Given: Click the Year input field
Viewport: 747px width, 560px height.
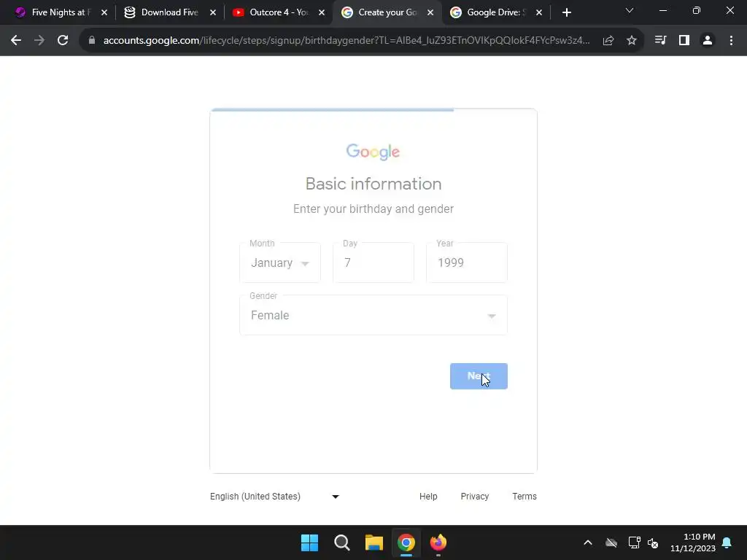Looking at the screenshot, I should tap(467, 262).
